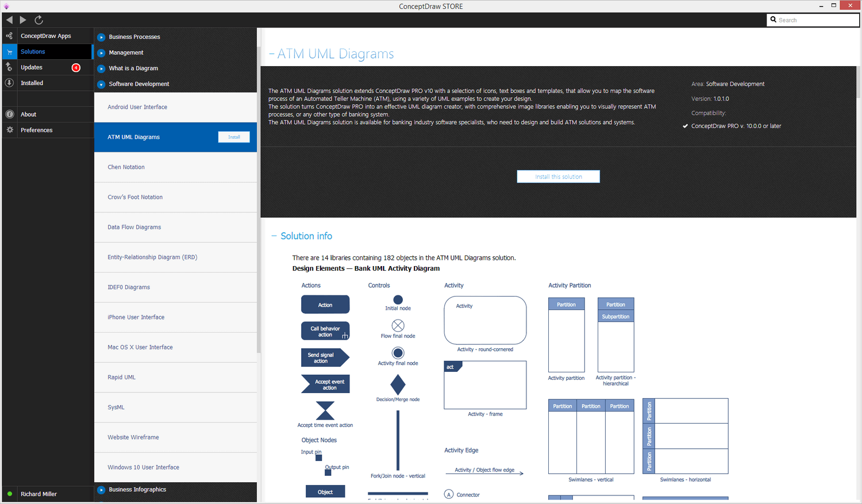Click inside the Search field
The image size is (862, 504).
coord(813,20)
